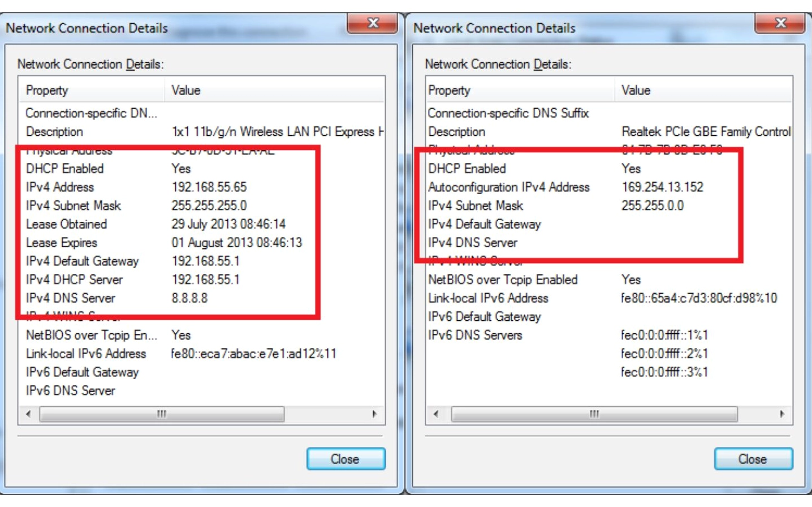Close the left dialog with the red X
Screen dimensions: 812x507
[373, 24]
